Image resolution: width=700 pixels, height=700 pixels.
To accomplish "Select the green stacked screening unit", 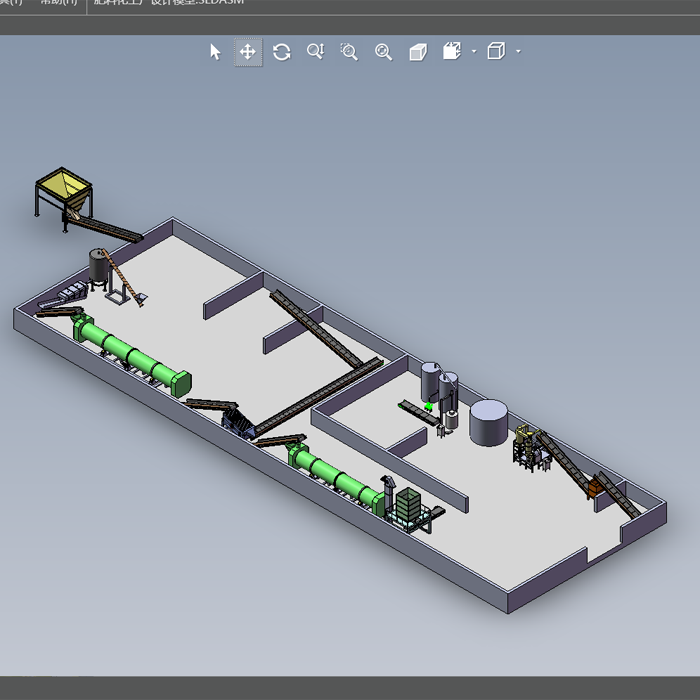I will coord(408,506).
